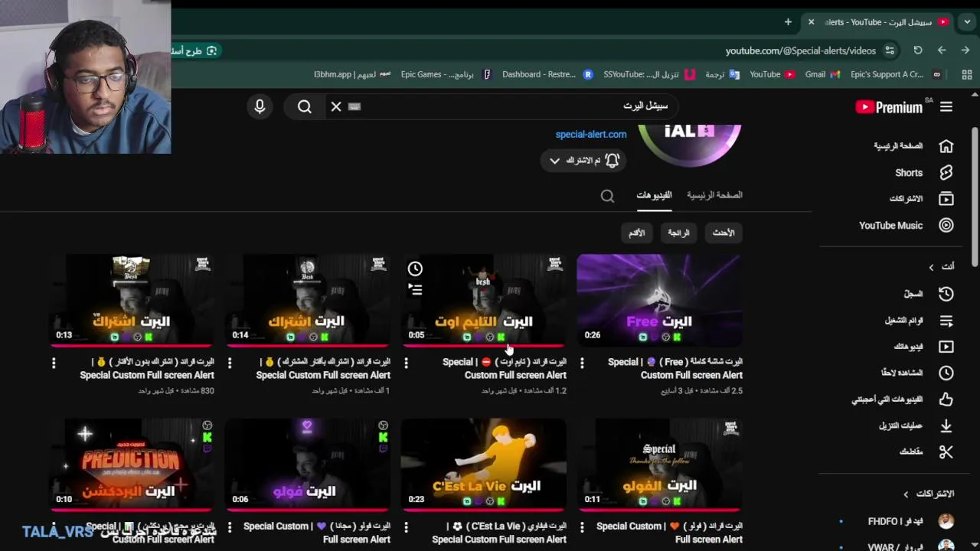Clear the search box text
Viewport: 980px width, 551px height.
click(336, 106)
